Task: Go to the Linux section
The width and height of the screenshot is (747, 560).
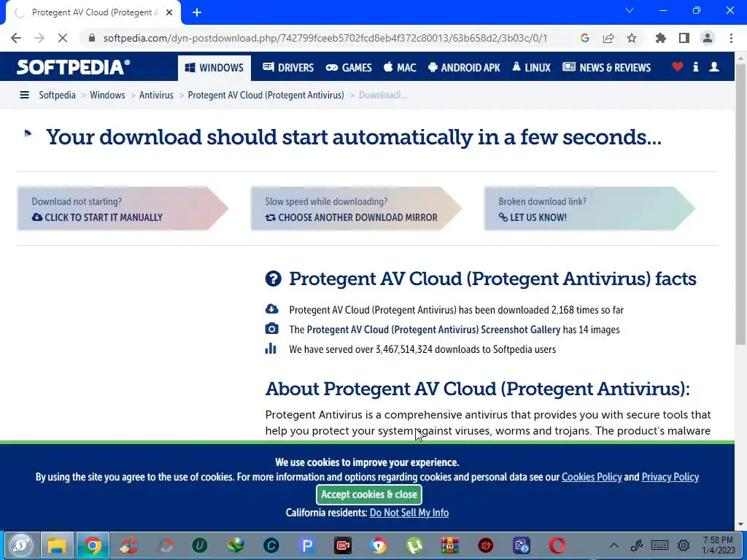Action: (531, 68)
